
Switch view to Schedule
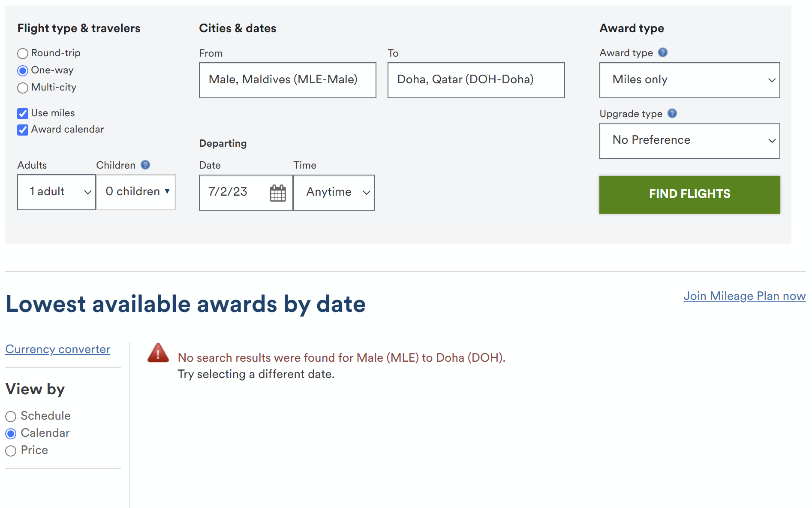pyautogui.click(x=11, y=416)
